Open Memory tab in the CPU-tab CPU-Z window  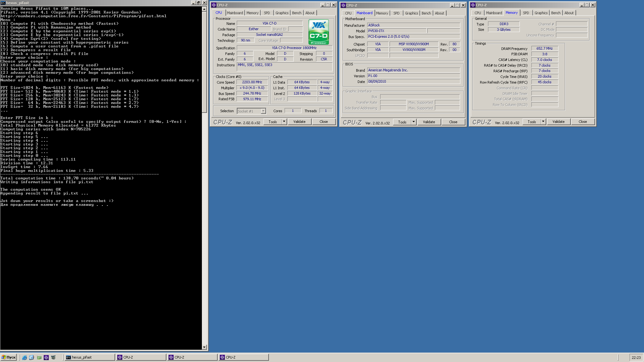253,13
